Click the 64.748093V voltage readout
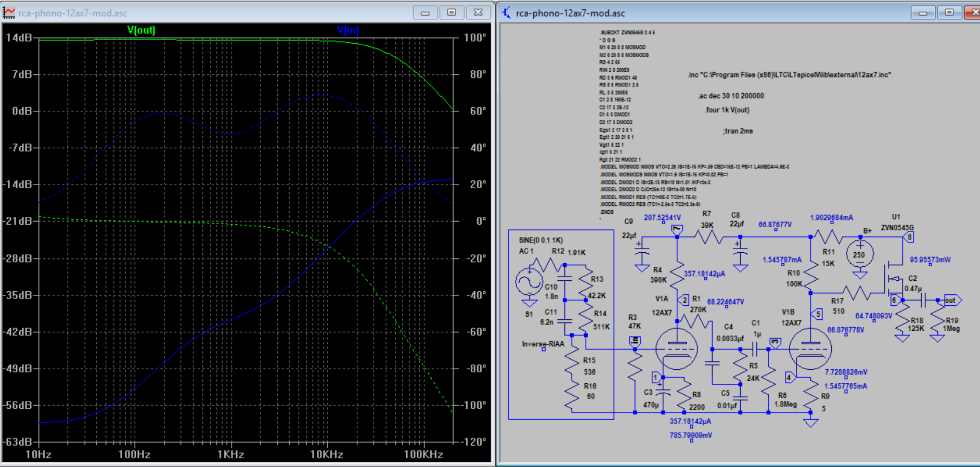 click(x=873, y=316)
